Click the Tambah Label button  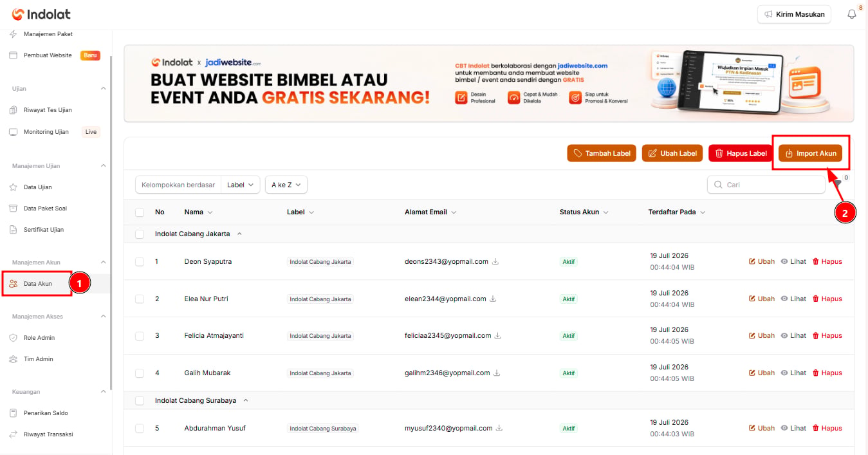[602, 153]
